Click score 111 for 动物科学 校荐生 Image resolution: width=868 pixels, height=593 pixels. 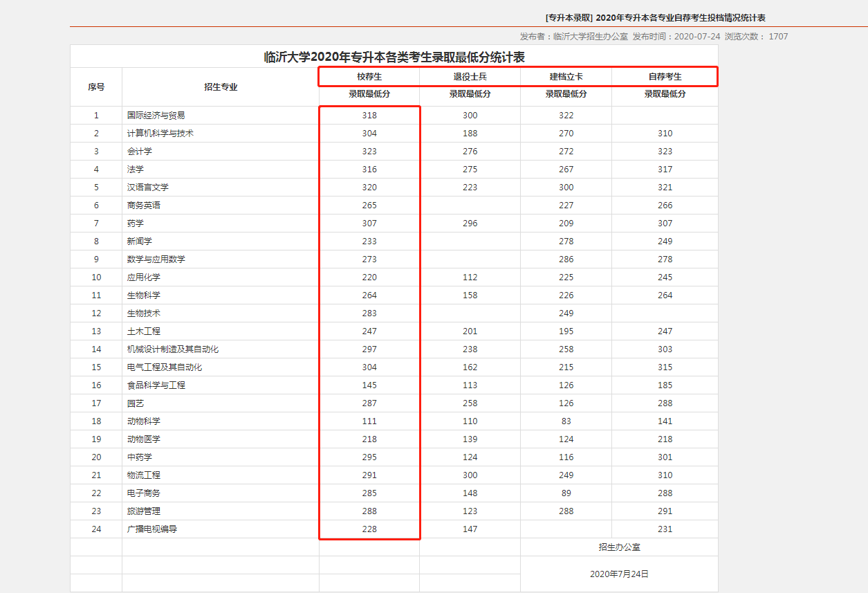point(369,421)
